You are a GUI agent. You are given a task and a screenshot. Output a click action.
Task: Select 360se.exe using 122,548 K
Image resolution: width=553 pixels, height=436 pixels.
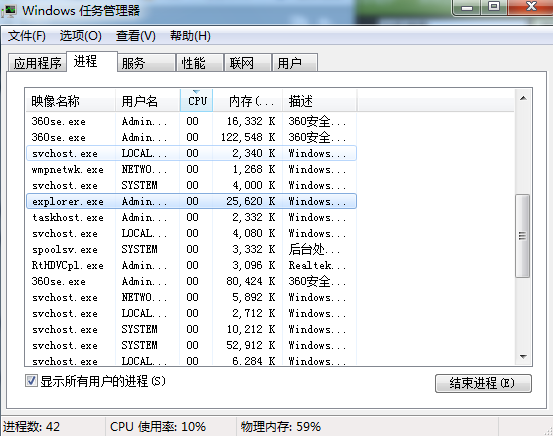click(x=192, y=137)
